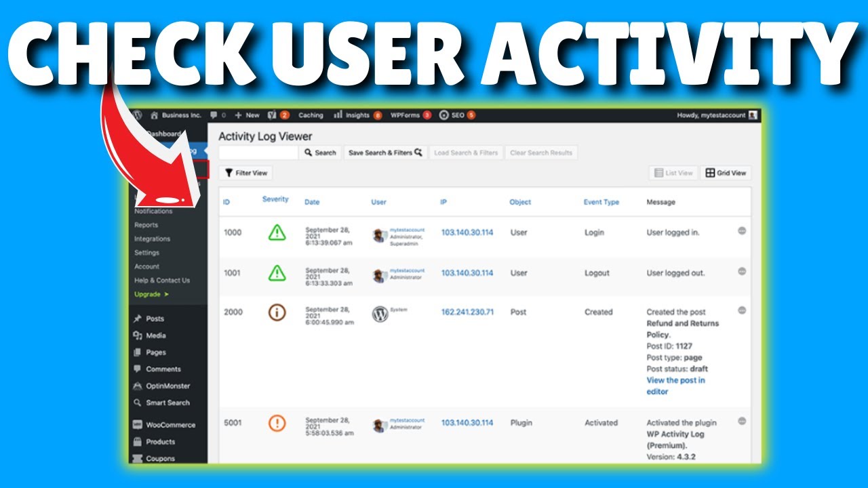Click the round grey icon on row 5001
The width and height of the screenshot is (868, 488).
[742, 421]
